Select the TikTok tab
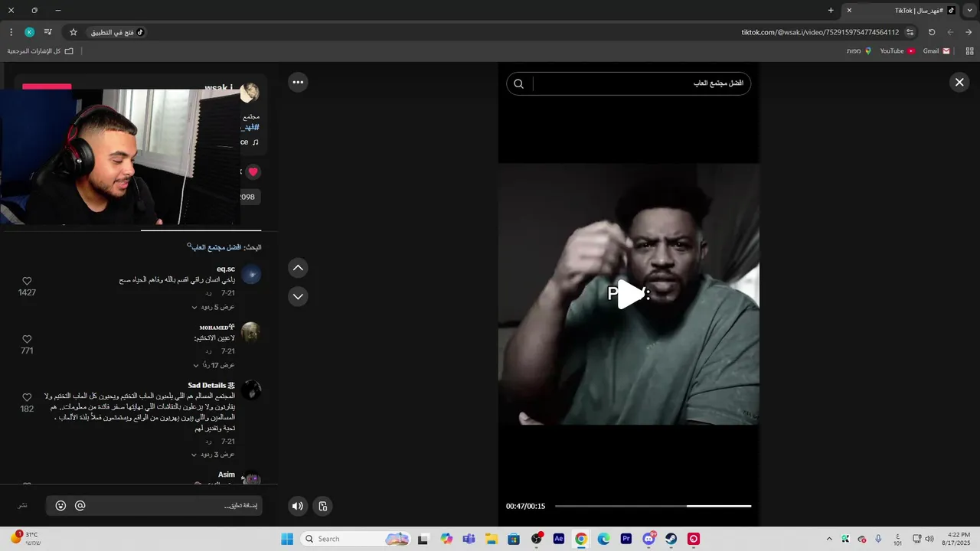980x551 pixels. pyautogui.click(x=900, y=11)
